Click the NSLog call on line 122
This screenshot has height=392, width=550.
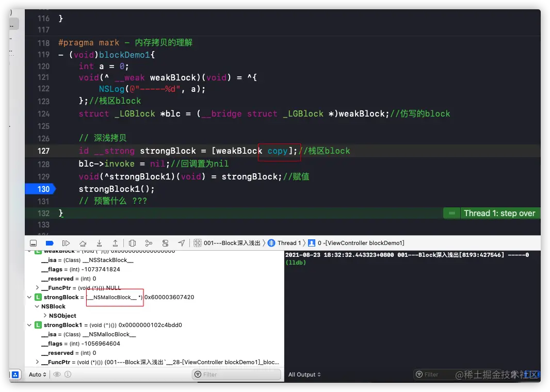pos(111,89)
